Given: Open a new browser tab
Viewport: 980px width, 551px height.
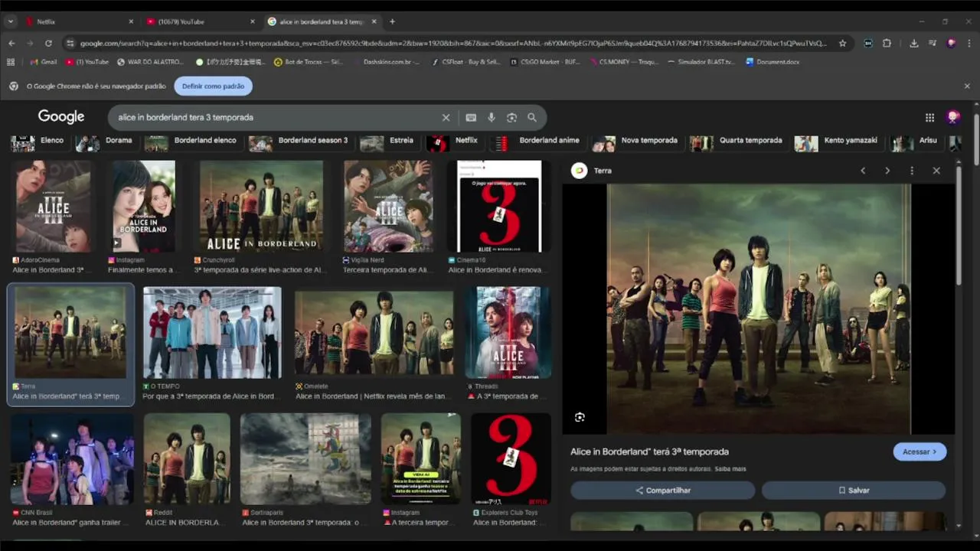Looking at the screenshot, I should pos(392,21).
